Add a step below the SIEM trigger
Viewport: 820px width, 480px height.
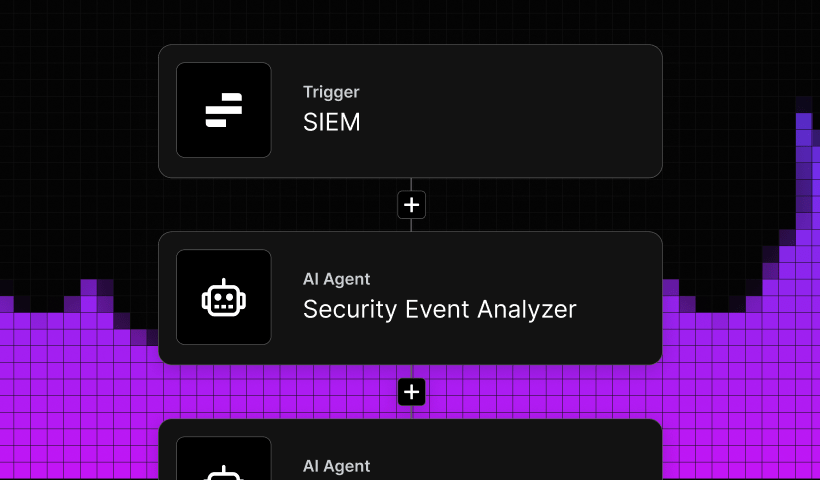point(411,205)
